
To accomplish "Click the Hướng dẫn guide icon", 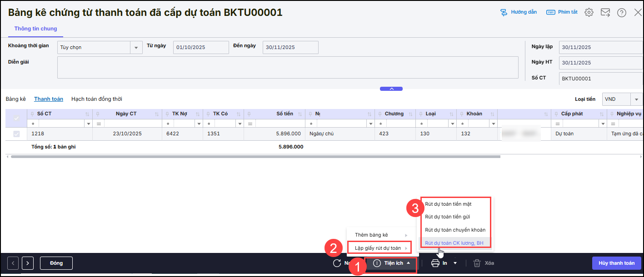I will [504, 12].
